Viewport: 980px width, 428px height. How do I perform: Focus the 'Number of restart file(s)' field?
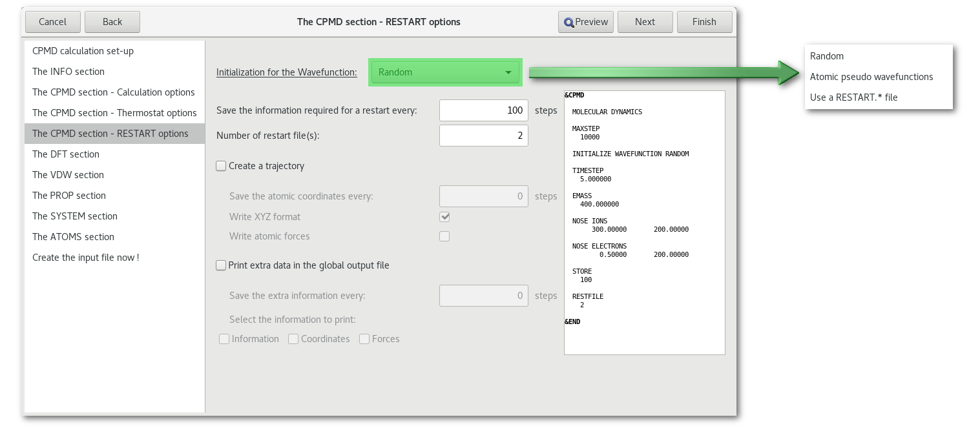[483, 136]
